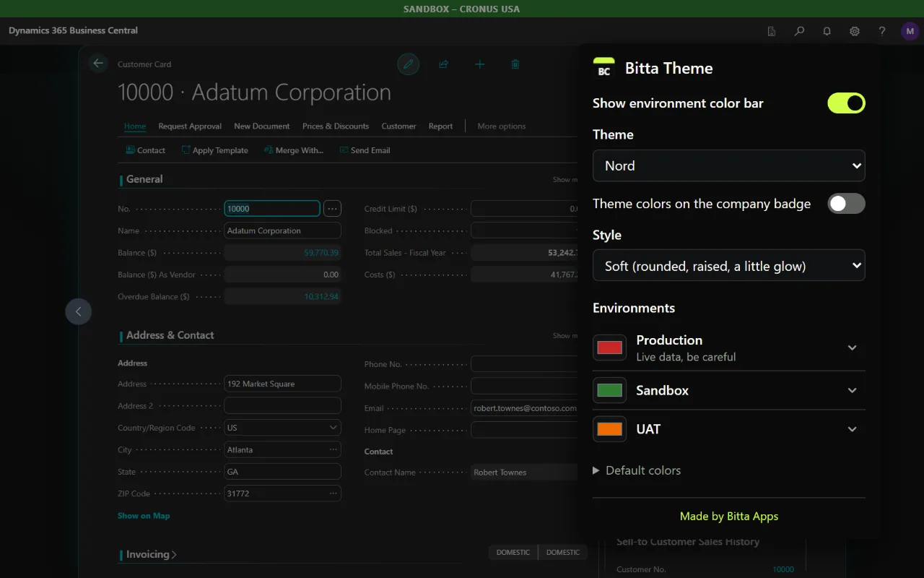Expand Default colors disclosure triangle

[x=596, y=470]
